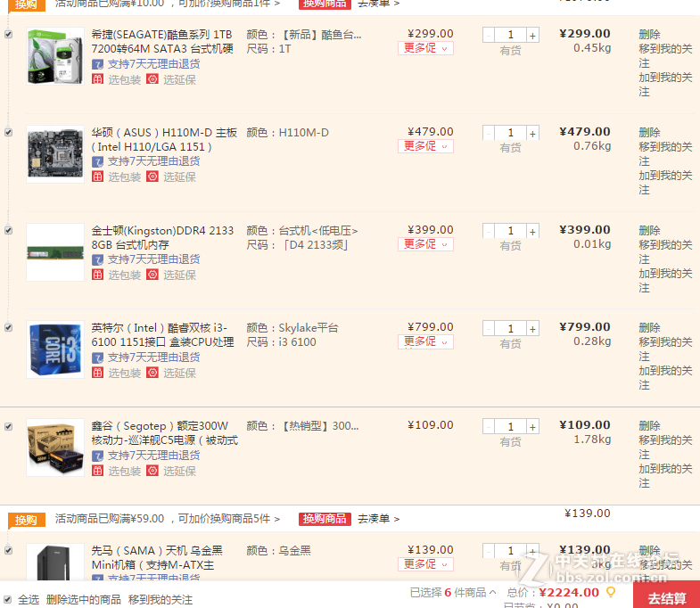Screen dimensions: 700x608
Task: Open Segotep power supply thumbnail
Action: coord(55,448)
